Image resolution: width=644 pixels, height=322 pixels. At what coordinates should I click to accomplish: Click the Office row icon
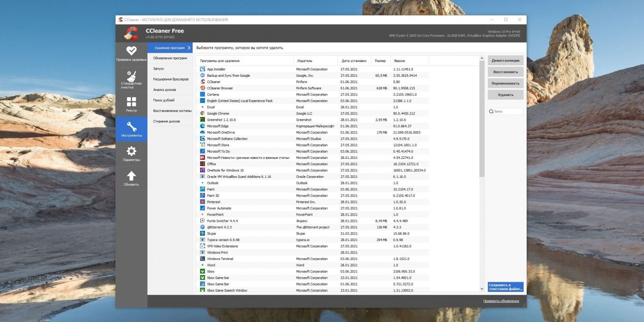[203, 164]
